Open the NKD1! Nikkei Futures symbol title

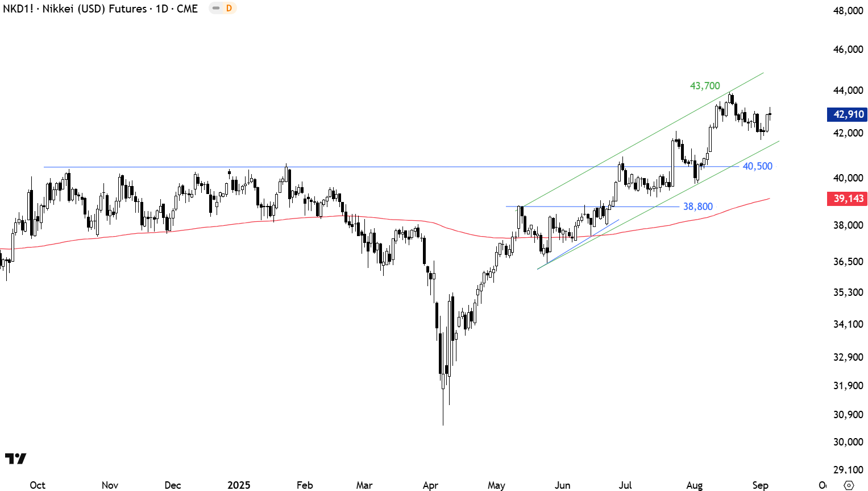[x=100, y=9]
